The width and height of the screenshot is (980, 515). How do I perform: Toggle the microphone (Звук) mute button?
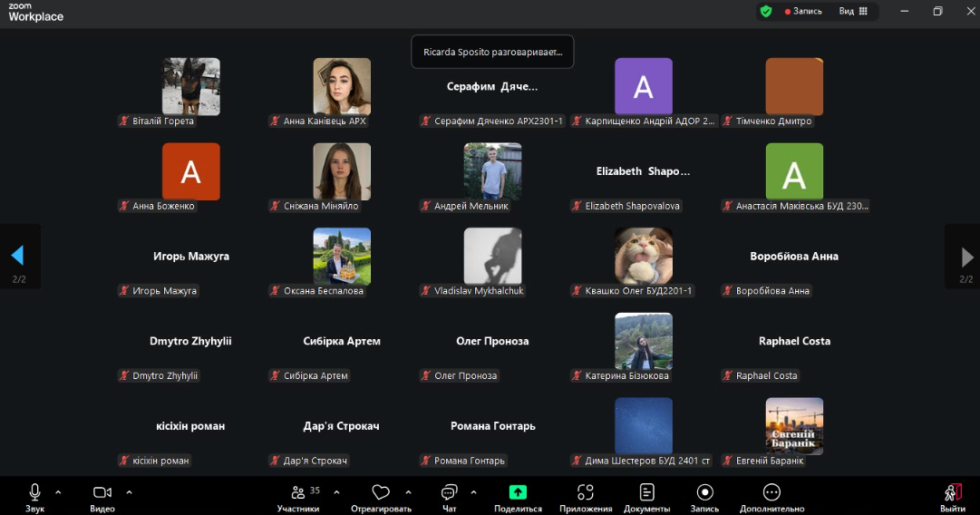tap(34, 492)
